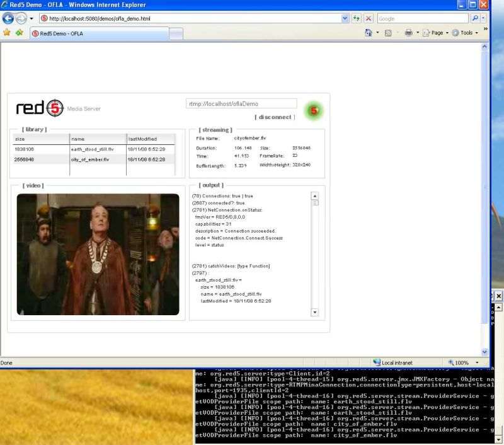This screenshot has width=504, height=445.
Task: Expand the address bar history dropdown
Action: pos(345,19)
